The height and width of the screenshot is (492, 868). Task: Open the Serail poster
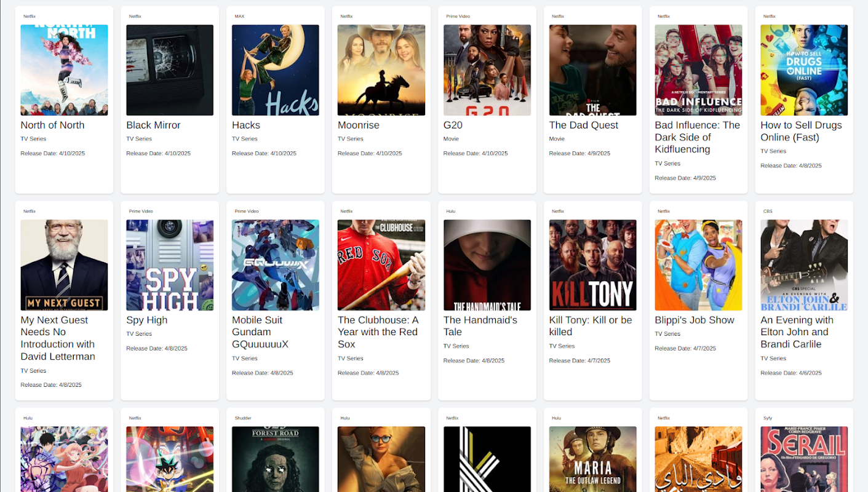click(804, 459)
